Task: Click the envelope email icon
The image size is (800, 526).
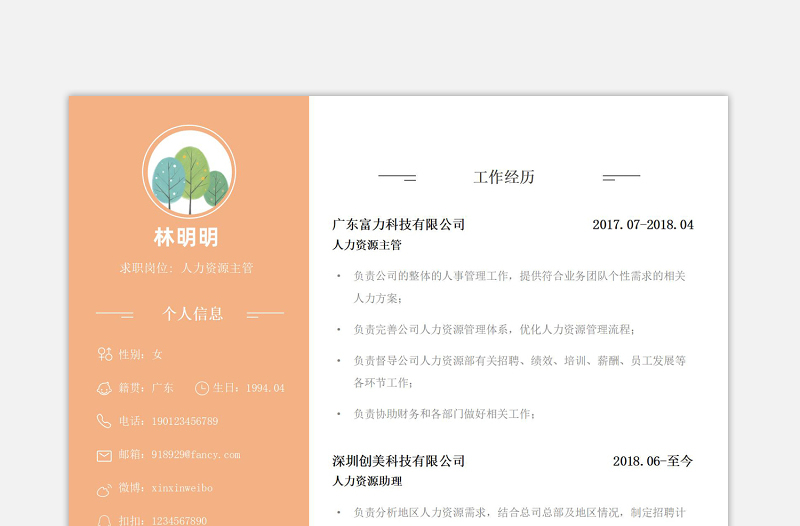Action: [x=104, y=456]
